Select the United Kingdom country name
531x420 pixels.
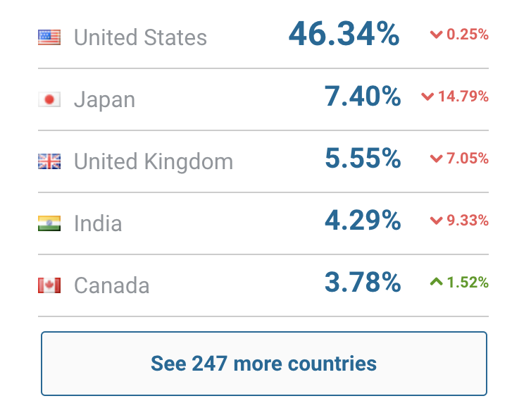153,161
